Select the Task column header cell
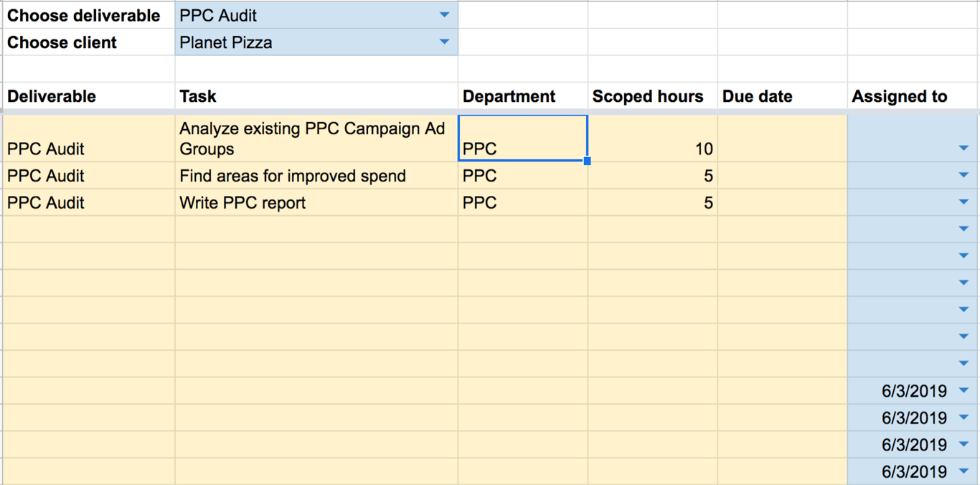Image resolution: width=980 pixels, height=485 pixels. 316,97
